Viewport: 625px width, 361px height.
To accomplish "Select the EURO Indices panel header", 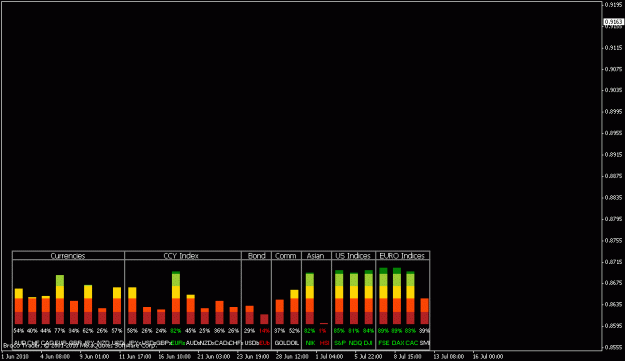I will pyautogui.click(x=402, y=256).
